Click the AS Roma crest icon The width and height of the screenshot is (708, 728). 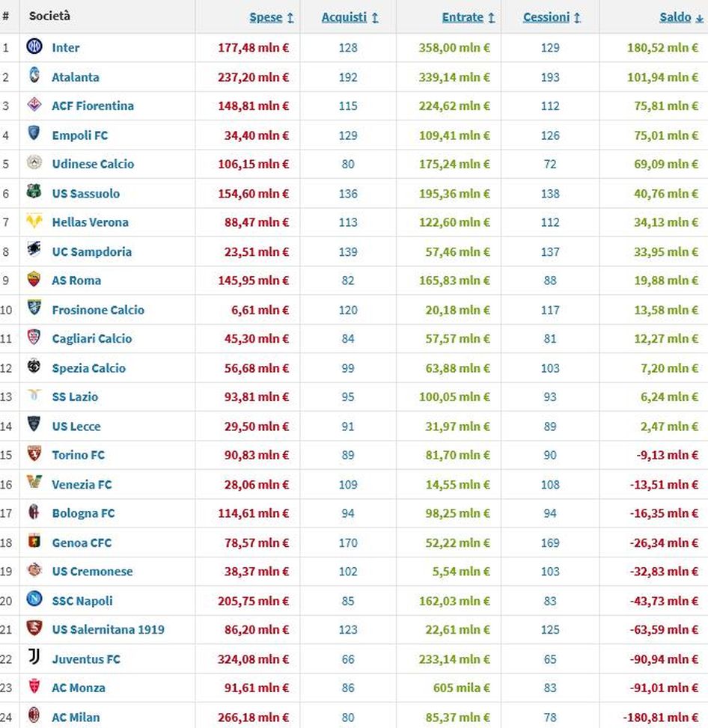(34, 280)
